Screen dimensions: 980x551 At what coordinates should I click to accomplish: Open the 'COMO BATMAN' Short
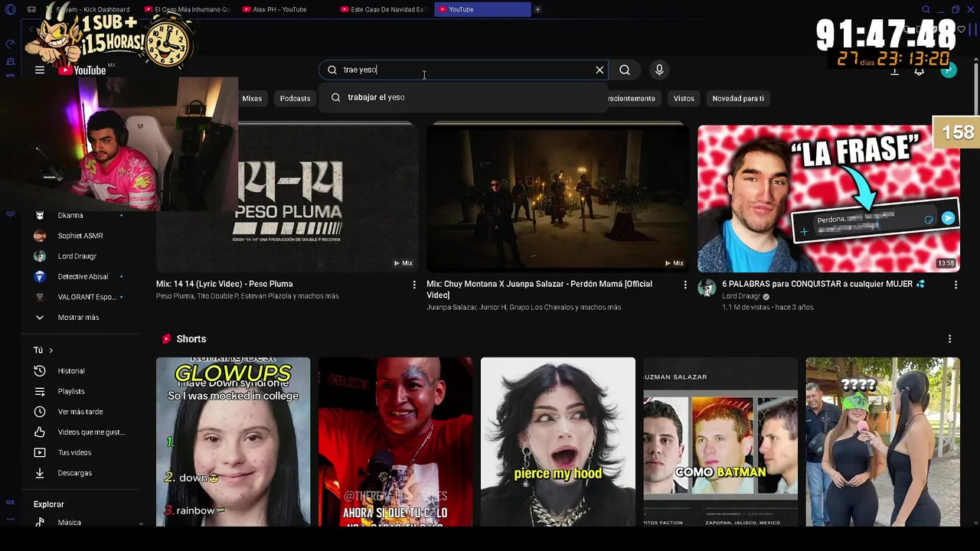[x=720, y=442]
